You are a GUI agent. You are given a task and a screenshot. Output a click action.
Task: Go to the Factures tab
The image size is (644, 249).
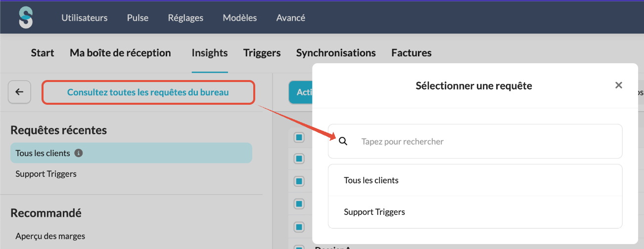coord(411,53)
